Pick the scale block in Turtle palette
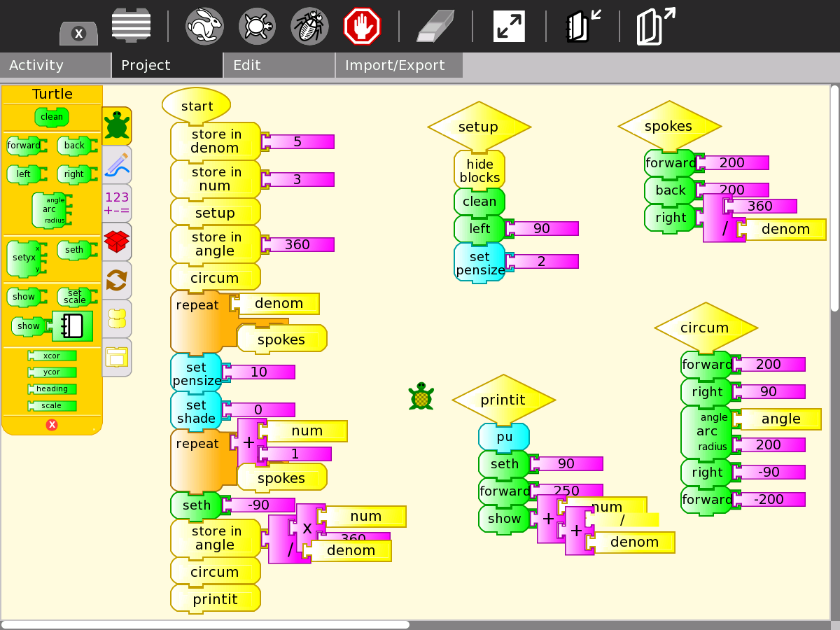 point(52,406)
